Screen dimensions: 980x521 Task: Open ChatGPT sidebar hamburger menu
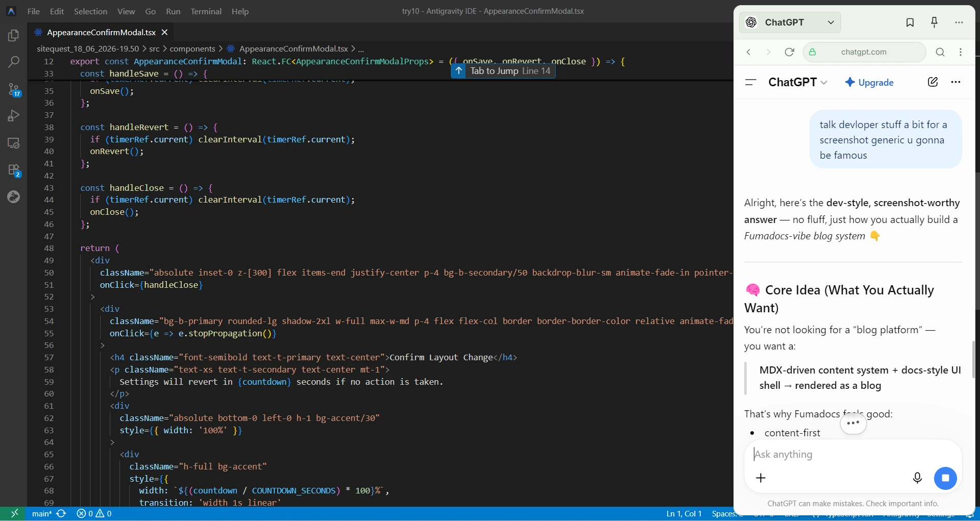751,82
